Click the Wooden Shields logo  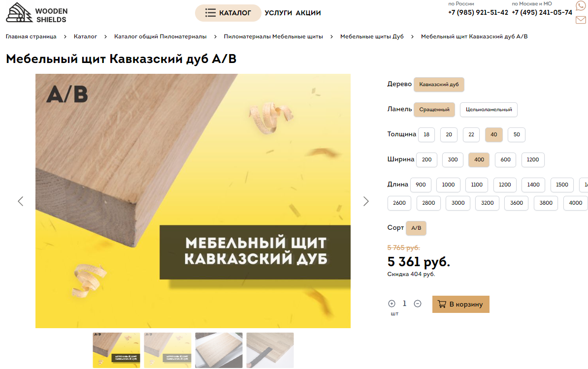coord(37,13)
